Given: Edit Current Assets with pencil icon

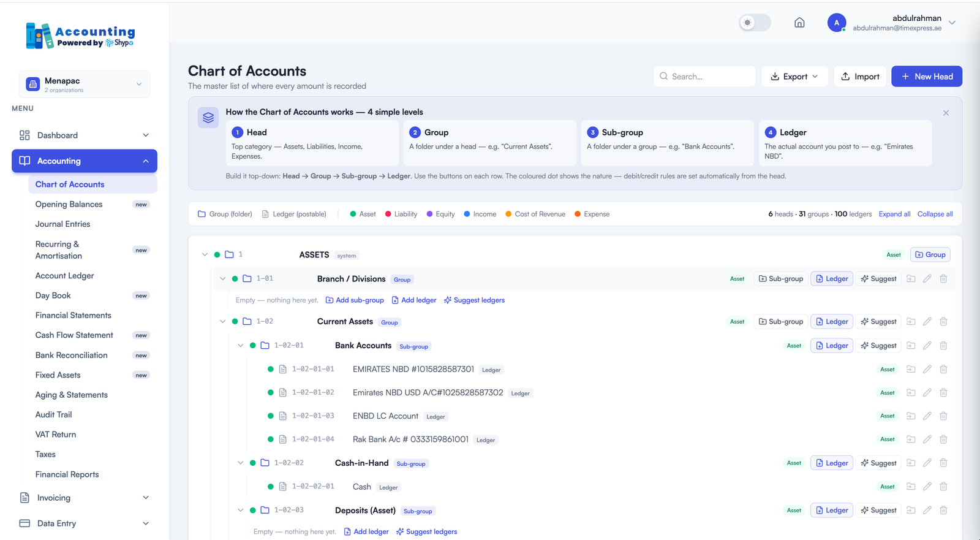Looking at the screenshot, I should click(x=927, y=322).
